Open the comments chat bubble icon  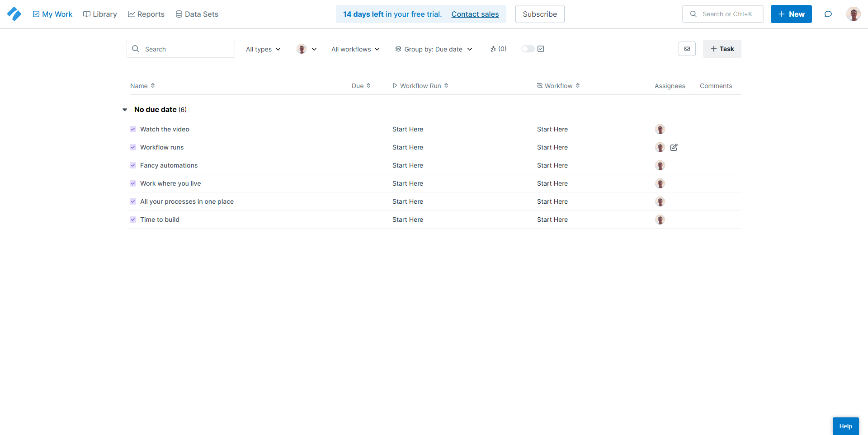(x=828, y=14)
